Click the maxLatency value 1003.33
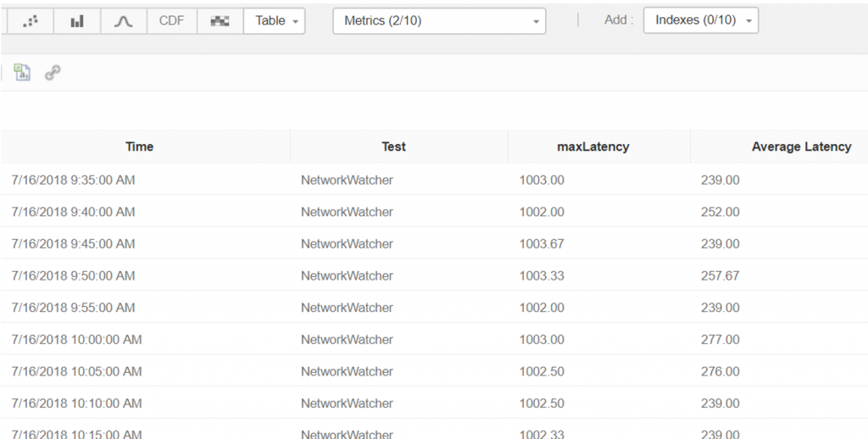868x439 pixels. [x=542, y=275]
